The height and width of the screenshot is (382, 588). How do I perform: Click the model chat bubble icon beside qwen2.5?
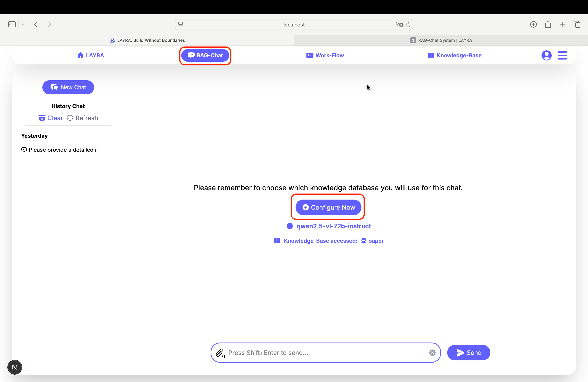tap(290, 226)
